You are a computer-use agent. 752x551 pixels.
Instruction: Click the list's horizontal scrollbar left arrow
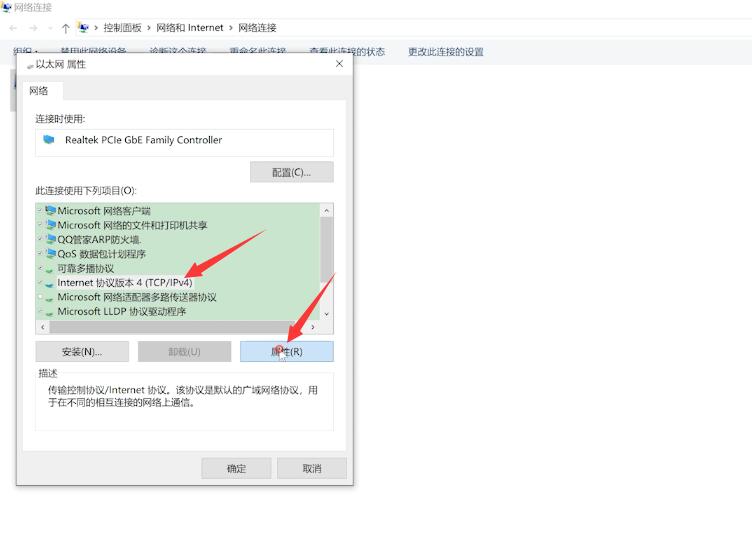coord(43,327)
